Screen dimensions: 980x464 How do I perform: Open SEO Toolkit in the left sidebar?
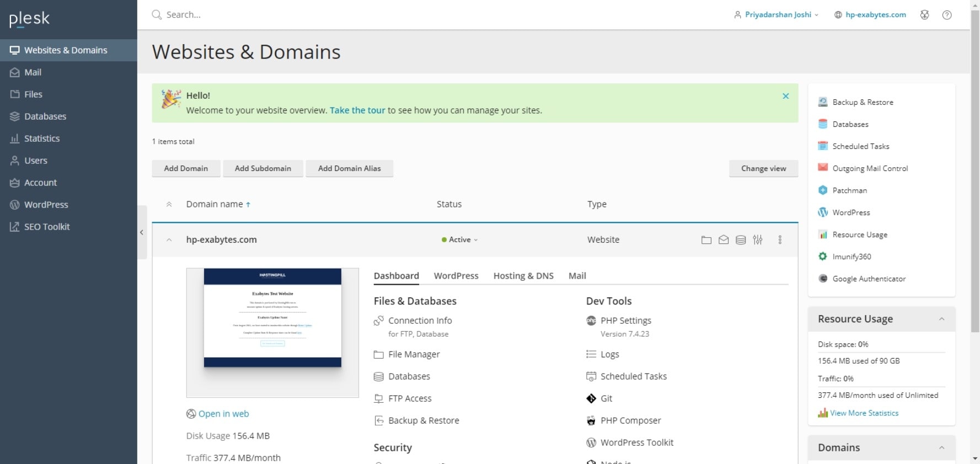[x=68, y=227]
